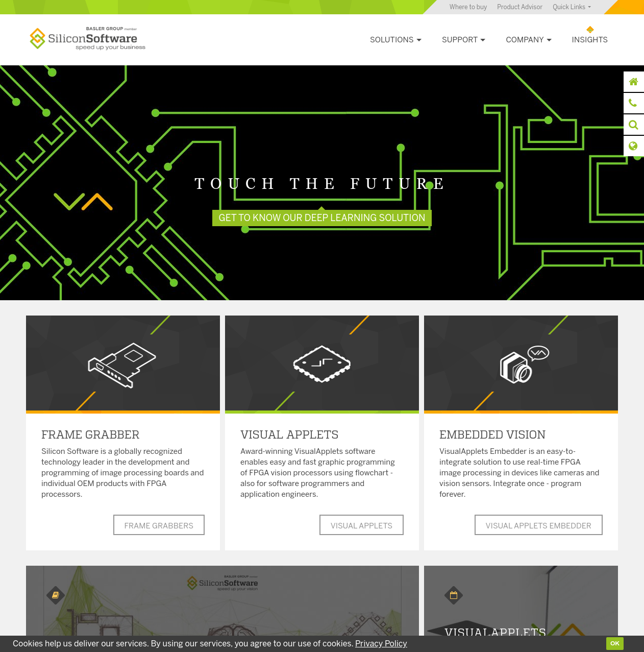
Task: Expand the Company dropdown menu
Action: (x=529, y=40)
